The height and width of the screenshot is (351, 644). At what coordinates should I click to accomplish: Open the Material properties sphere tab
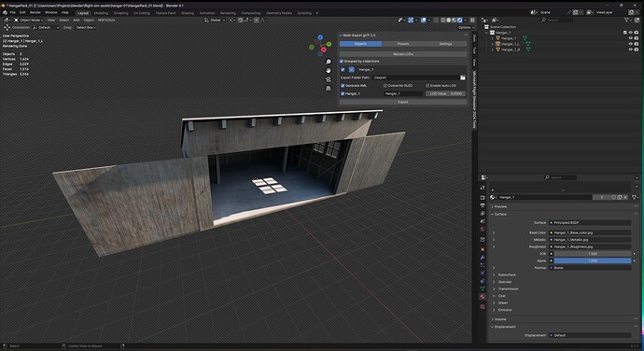[483, 296]
